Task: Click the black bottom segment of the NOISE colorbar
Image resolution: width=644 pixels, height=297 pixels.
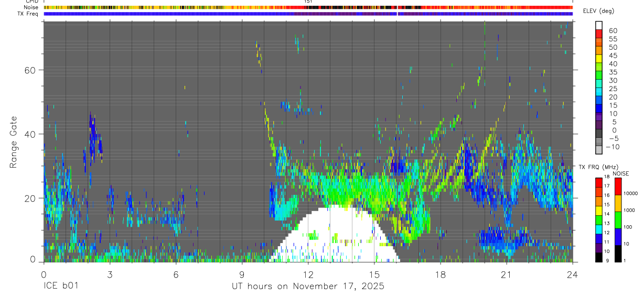Action: point(618,254)
